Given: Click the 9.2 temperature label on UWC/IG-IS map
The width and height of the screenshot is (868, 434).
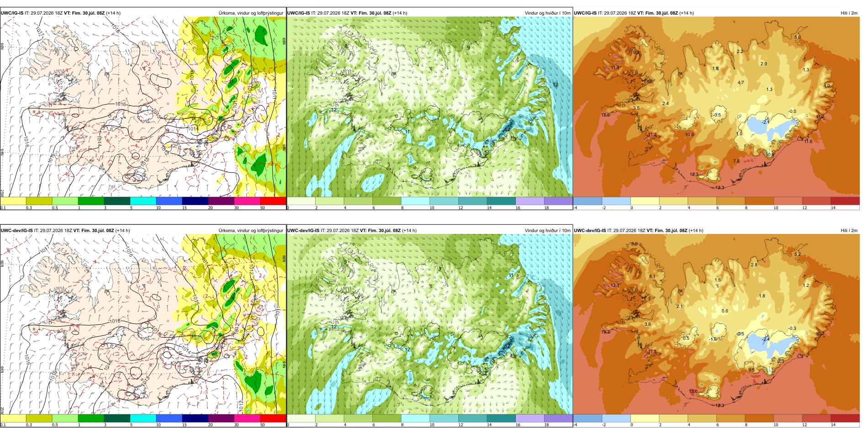Looking at the screenshot, I should pyautogui.click(x=636, y=53).
